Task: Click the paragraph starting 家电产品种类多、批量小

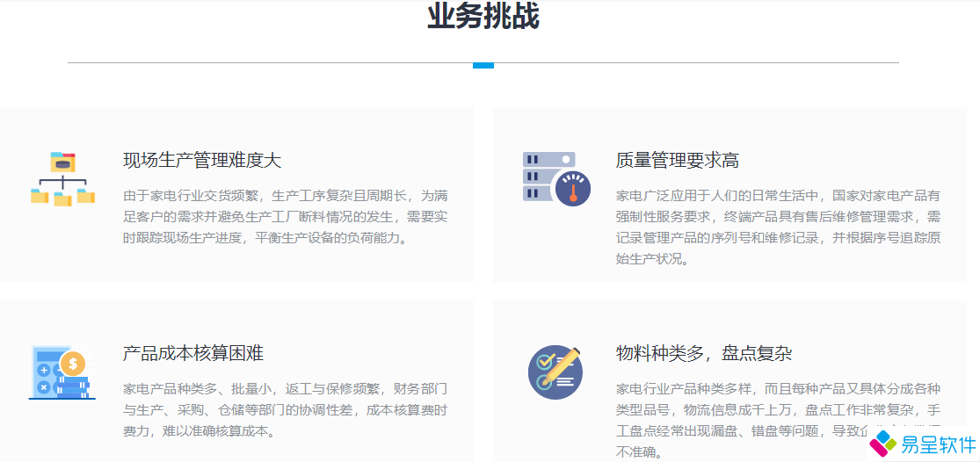Action: click(285, 410)
